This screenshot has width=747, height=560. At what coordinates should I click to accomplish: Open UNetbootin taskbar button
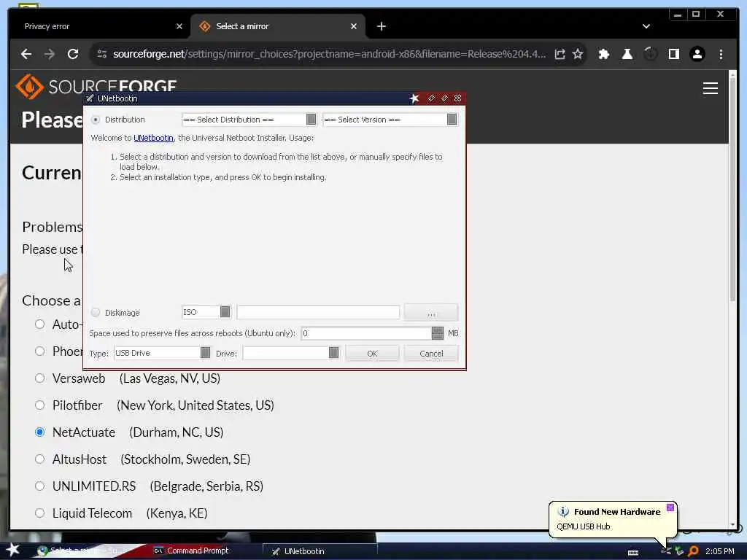320,551
